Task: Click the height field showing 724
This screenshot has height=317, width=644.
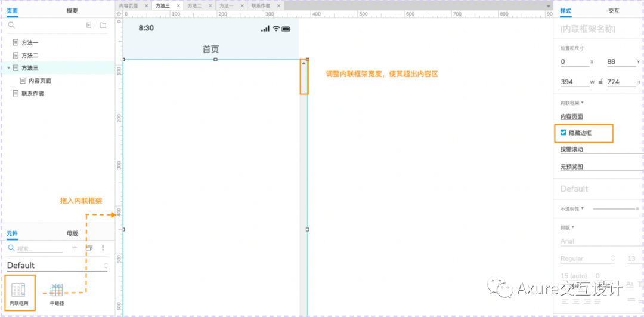Action: coord(621,82)
